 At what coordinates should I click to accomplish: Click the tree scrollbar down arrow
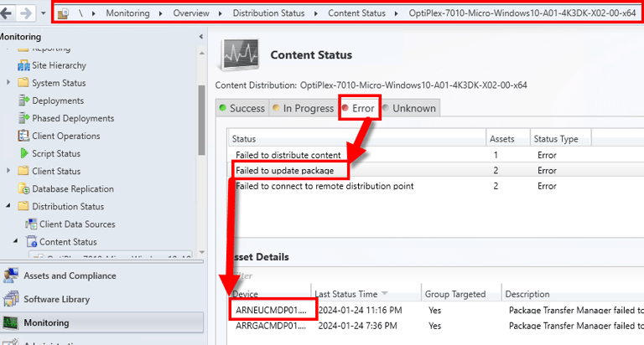pos(201,252)
